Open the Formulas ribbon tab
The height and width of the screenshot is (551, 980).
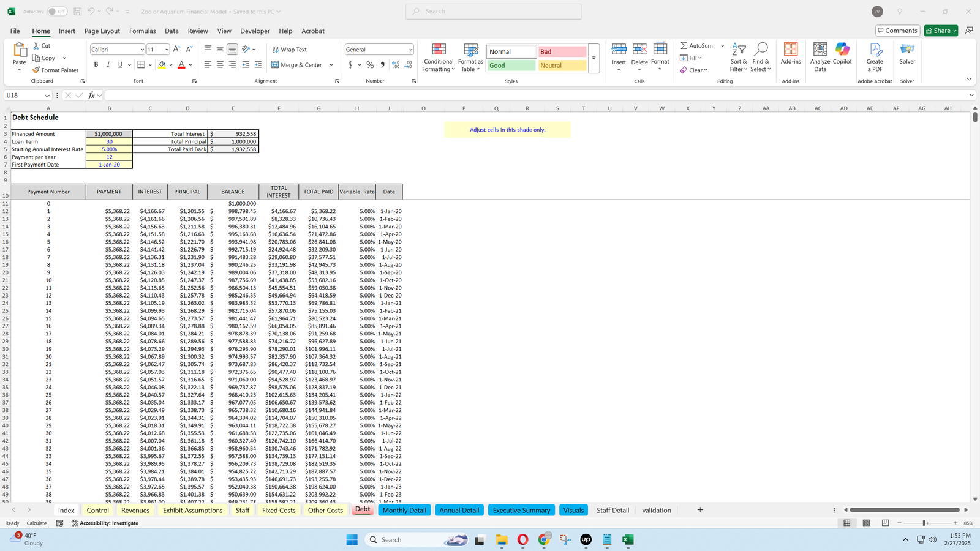(142, 31)
